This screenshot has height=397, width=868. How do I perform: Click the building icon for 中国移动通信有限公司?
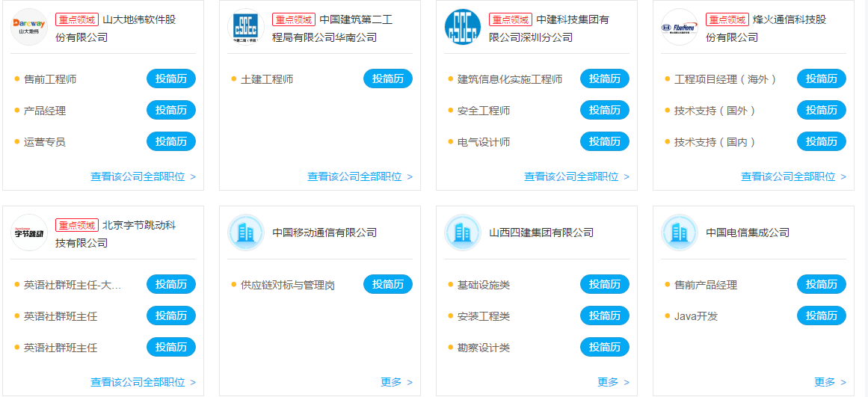tap(246, 233)
